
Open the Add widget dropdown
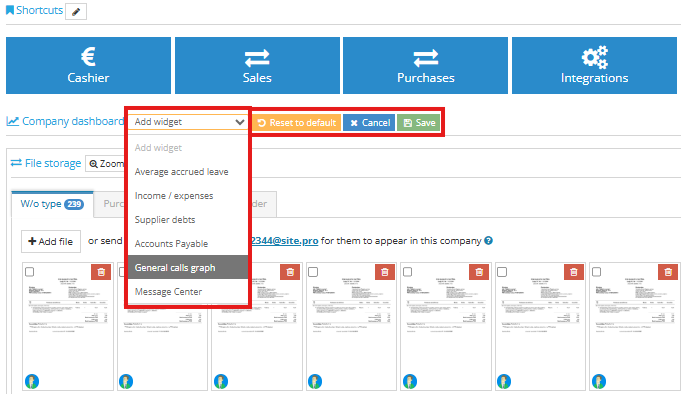[x=188, y=122]
